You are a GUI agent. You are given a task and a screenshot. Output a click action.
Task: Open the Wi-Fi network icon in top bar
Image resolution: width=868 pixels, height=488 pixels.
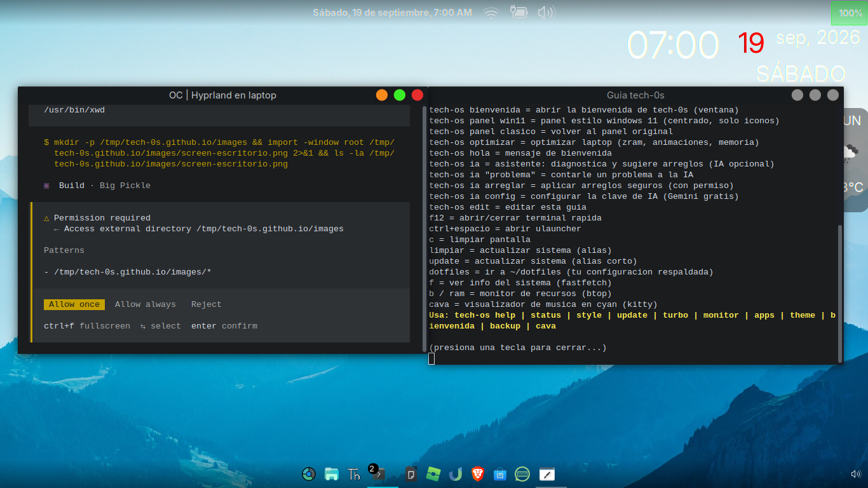coord(491,13)
